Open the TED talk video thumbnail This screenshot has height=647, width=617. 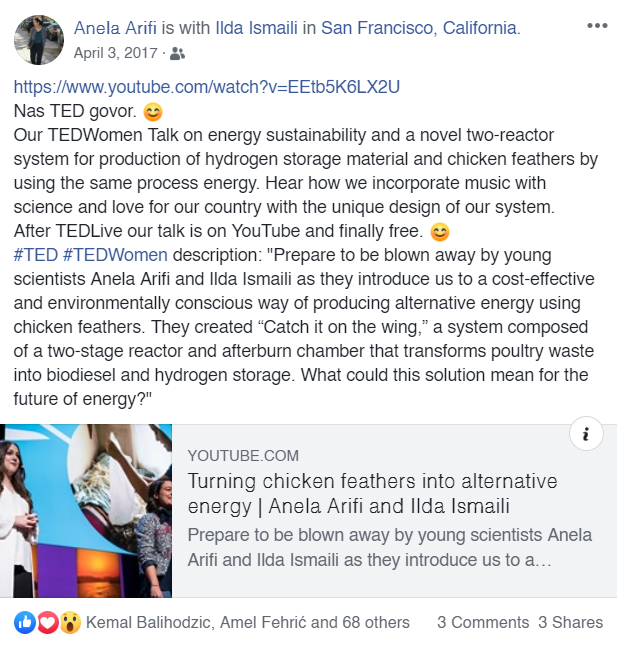tap(86, 511)
